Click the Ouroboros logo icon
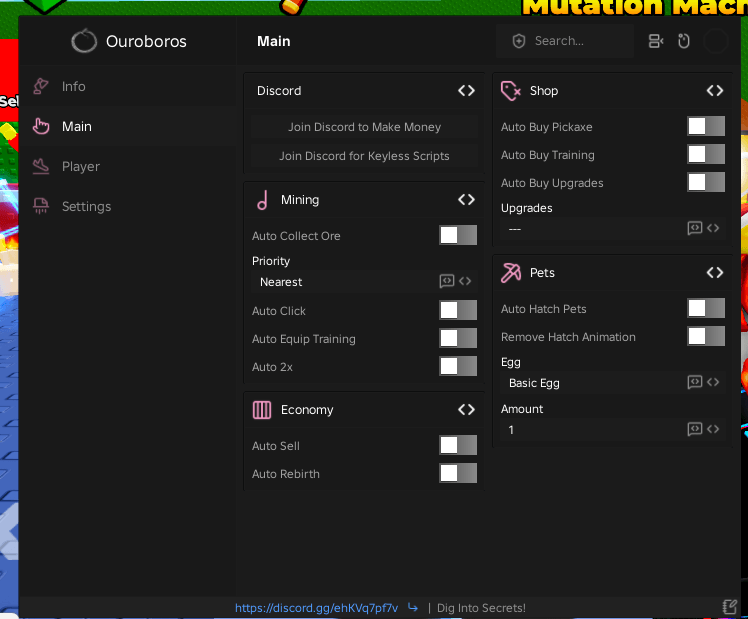 (84, 41)
